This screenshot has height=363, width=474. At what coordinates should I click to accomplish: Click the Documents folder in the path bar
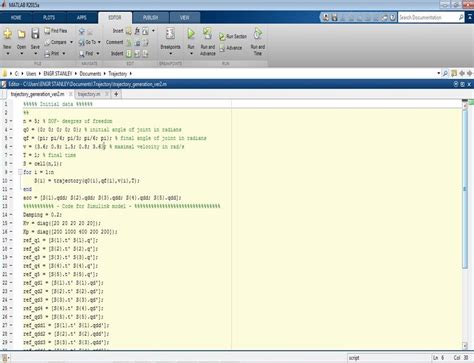point(90,74)
